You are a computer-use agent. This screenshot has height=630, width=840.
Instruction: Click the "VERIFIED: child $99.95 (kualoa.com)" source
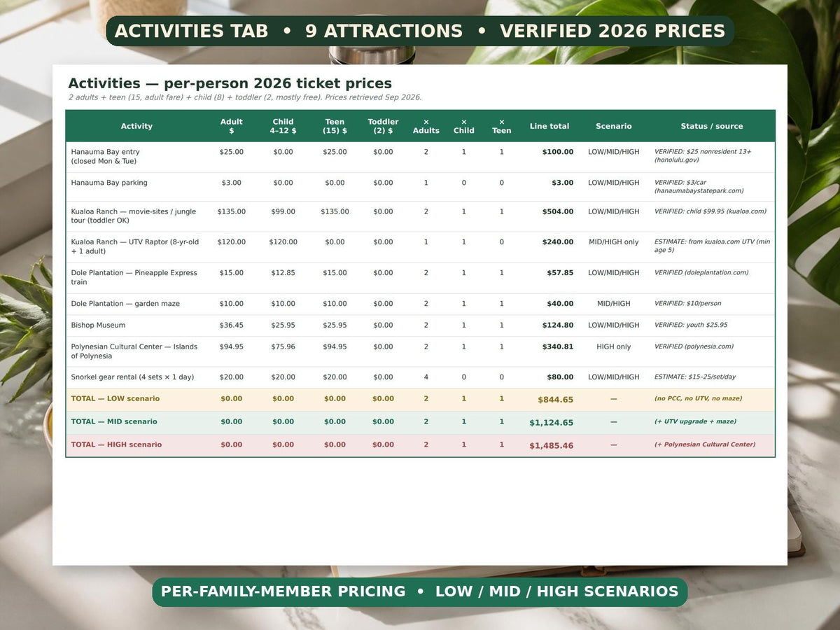[710, 211]
